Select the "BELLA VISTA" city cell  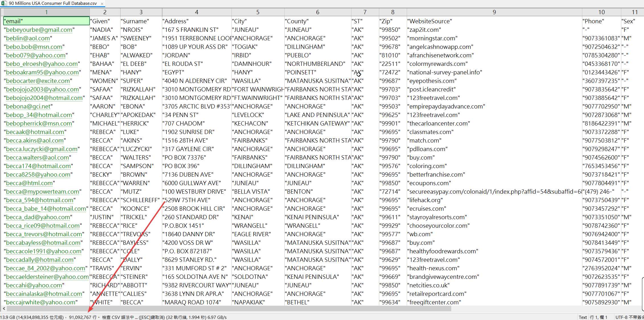pyautogui.click(x=258, y=192)
